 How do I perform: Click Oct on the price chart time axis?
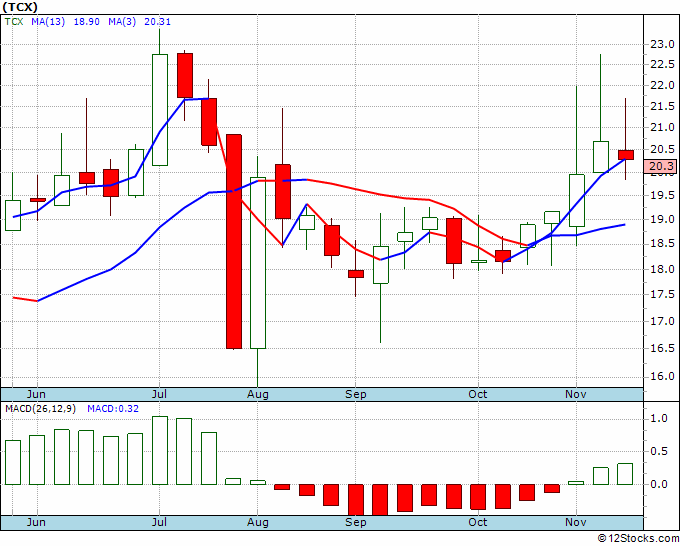point(478,394)
